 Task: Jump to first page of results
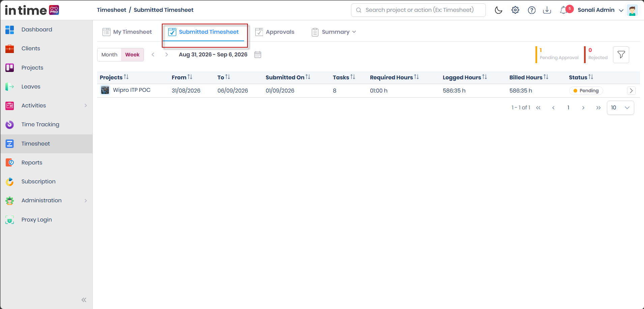(x=538, y=108)
